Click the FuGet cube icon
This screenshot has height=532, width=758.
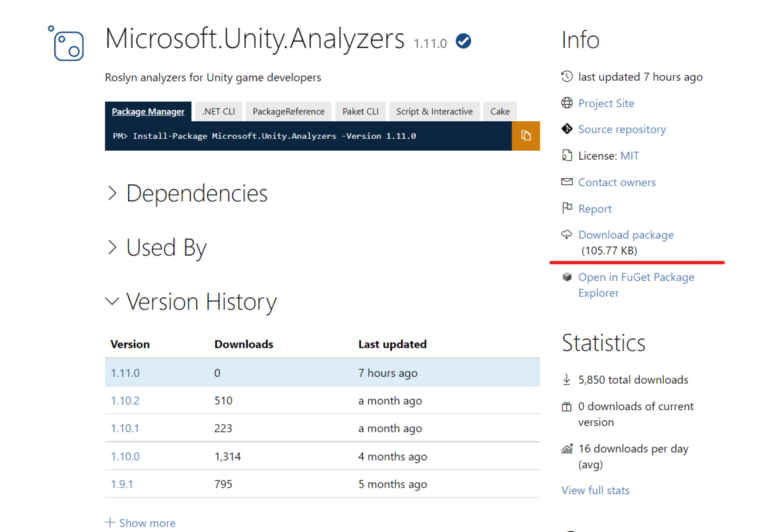pyautogui.click(x=567, y=277)
